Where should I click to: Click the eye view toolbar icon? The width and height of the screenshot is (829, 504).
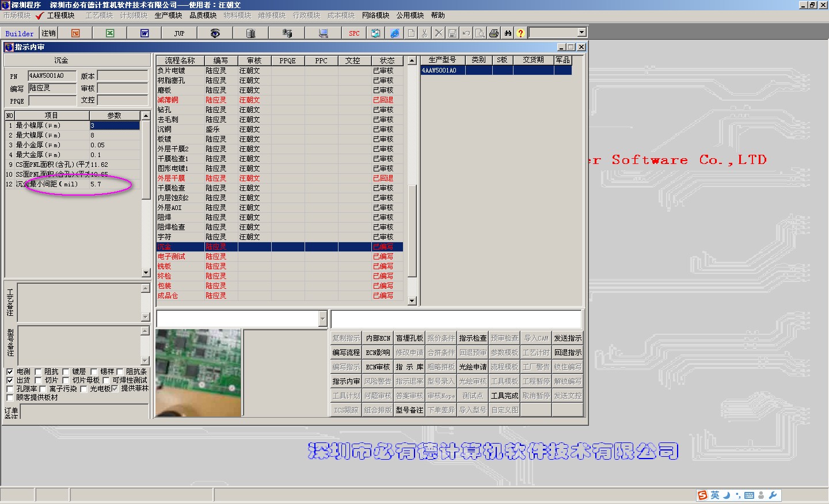pos(215,33)
